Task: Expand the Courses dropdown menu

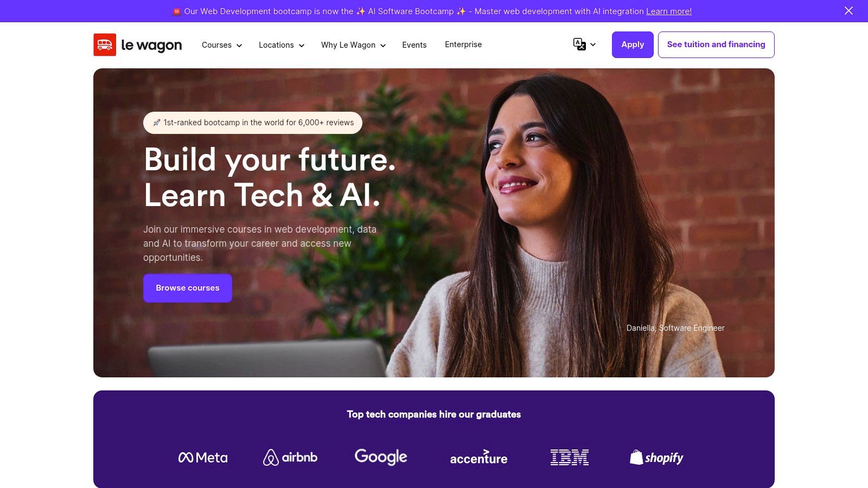Action: 222,45
